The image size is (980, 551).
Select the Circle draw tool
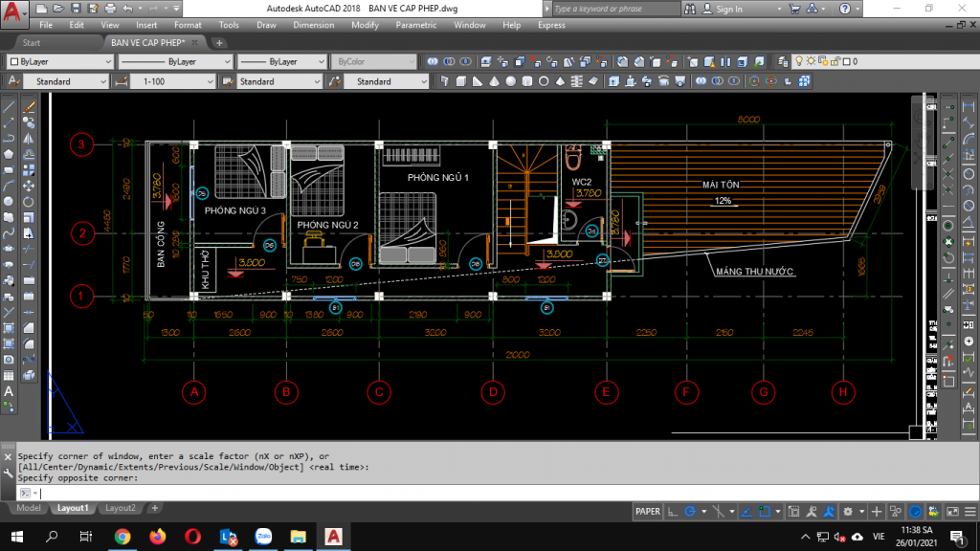9,202
